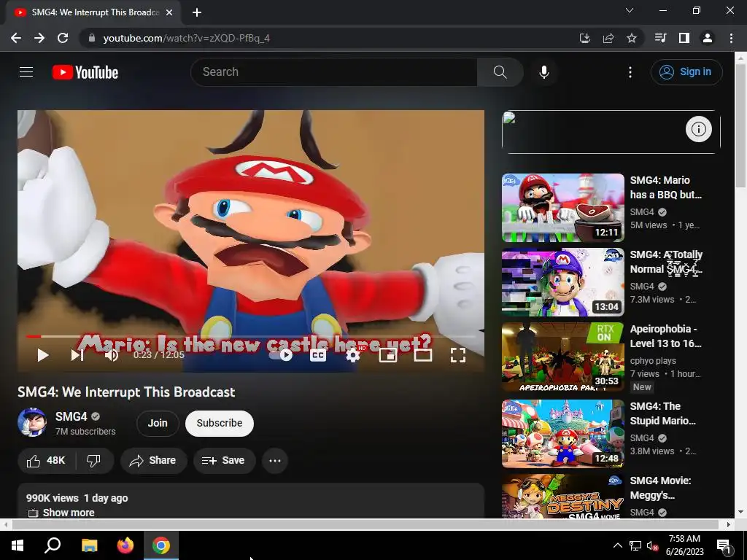Seek on the video progress bar

[x=251, y=336]
